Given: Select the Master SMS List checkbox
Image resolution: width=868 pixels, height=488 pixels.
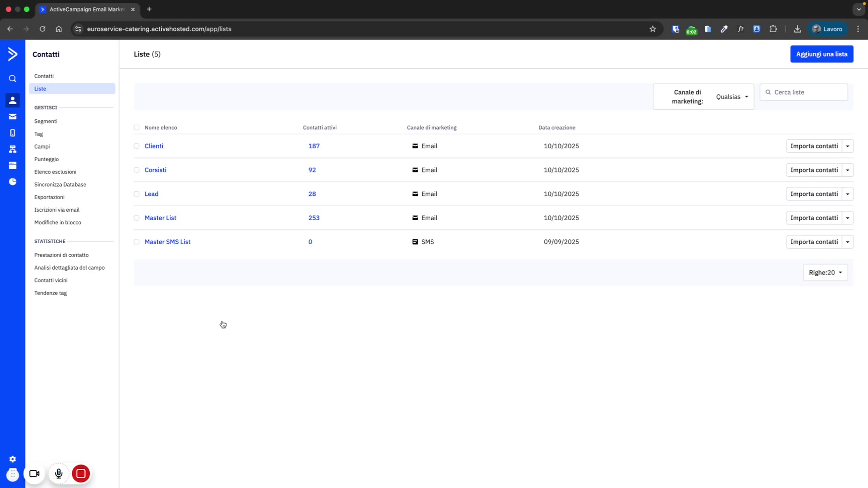Looking at the screenshot, I should (137, 242).
